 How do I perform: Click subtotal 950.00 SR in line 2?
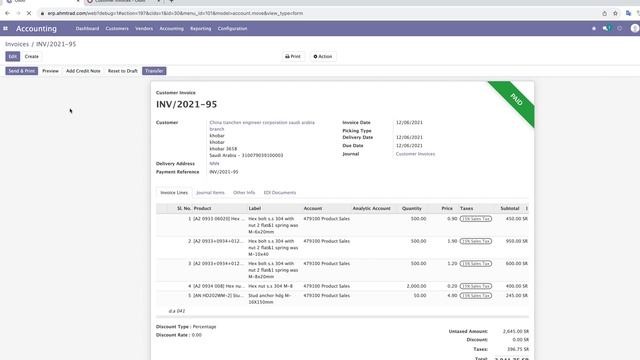point(517,241)
